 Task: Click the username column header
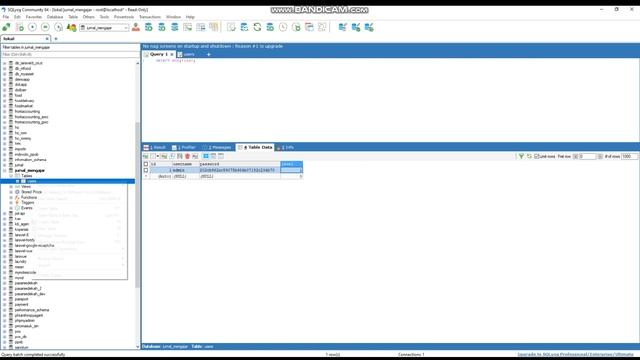click(x=185, y=164)
